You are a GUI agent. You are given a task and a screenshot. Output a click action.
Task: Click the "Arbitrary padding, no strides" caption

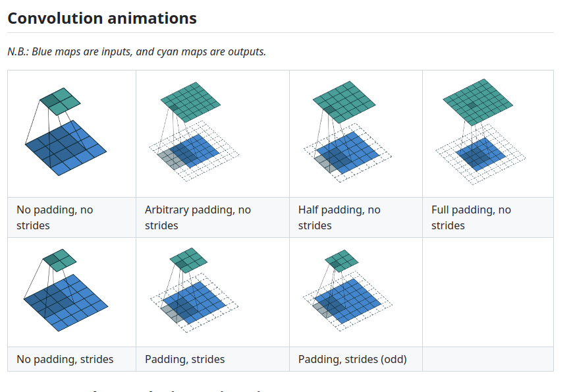coord(198,217)
